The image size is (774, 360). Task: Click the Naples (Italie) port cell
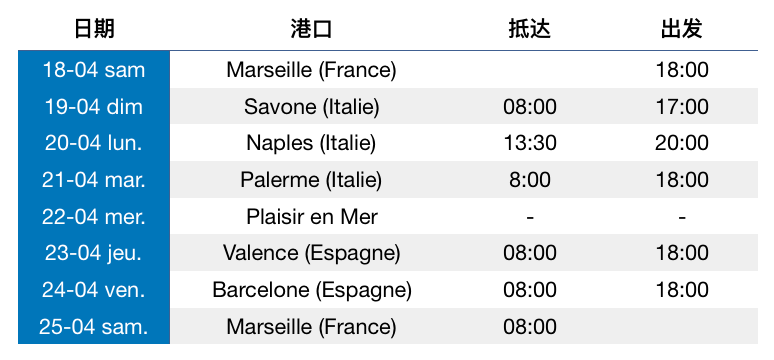pos(311,143)
